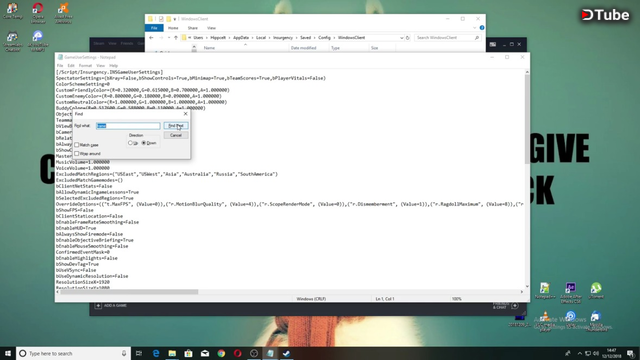Viewport: 640px width, 360px height.
Task: Click Notepad scroll down arrow
Action: pyautogui.click(x=527, y=286)
